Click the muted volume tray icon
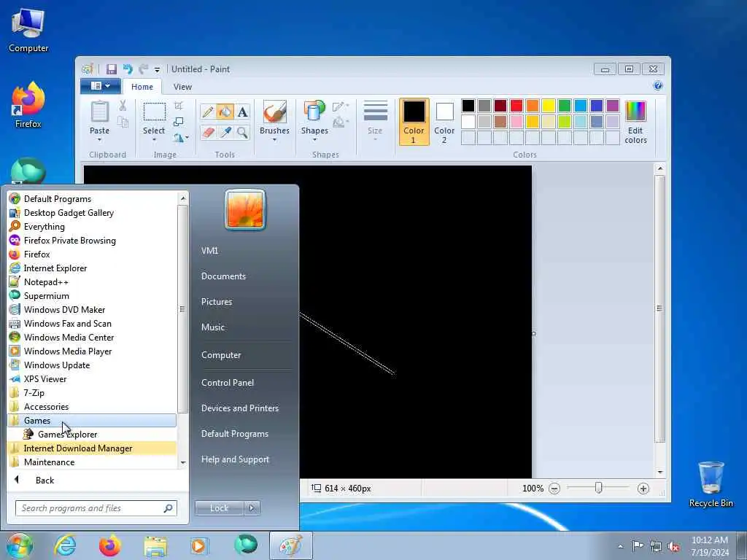This screenshot has height=560, width=747. click(673, 546)
